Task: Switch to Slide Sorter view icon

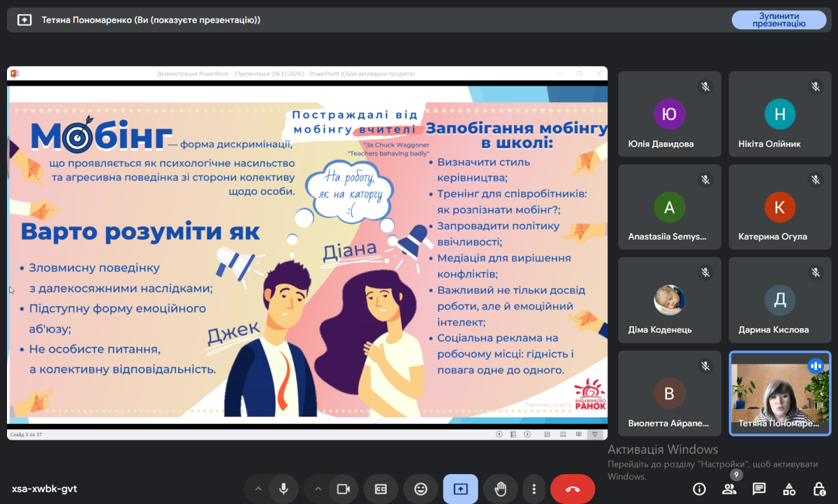Action: pos(563,434)
